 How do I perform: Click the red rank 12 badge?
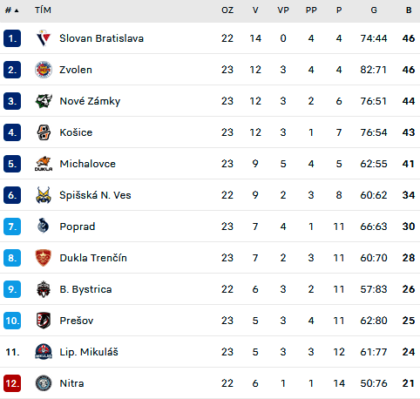pos(12,383)
